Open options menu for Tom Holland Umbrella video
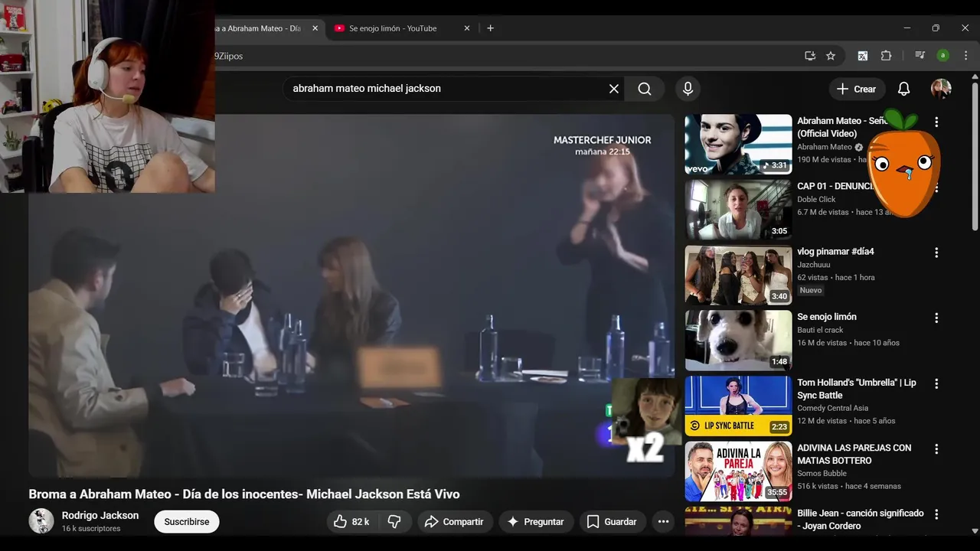 pyautogui.click(x=936, y=383)
